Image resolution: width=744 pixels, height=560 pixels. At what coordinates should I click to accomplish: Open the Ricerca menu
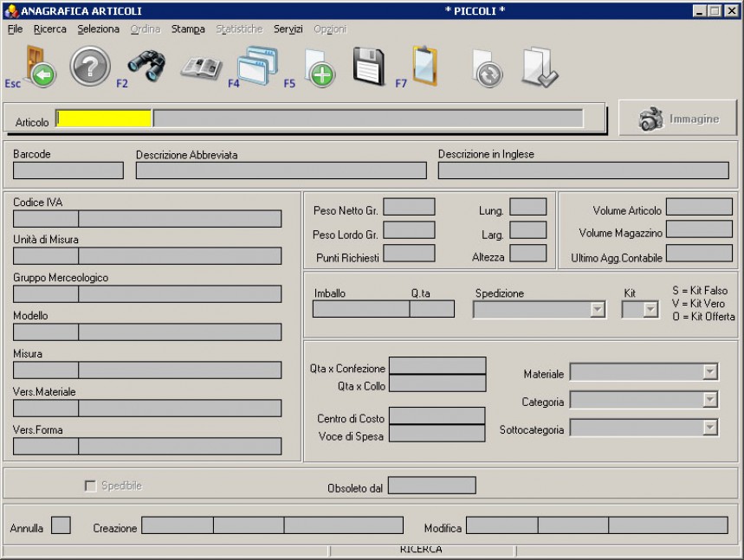[49, 29]
